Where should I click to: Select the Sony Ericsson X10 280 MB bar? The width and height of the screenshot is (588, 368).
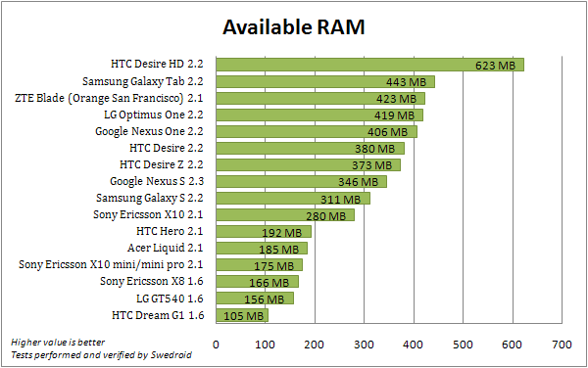(x=285, y=215)
